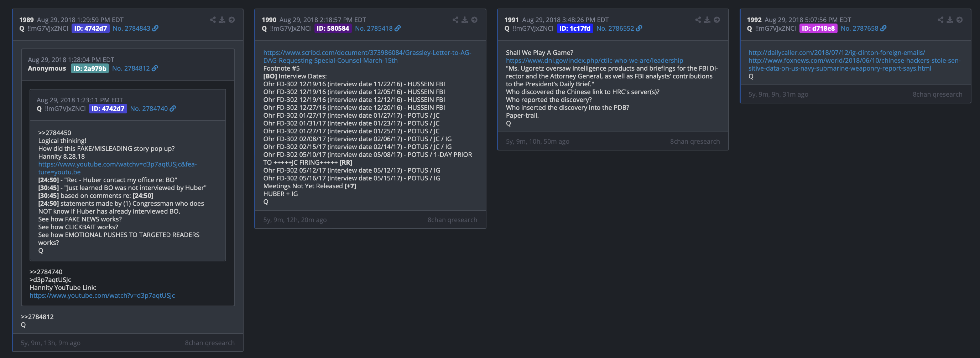
Task: Click 'Paper-trail.' line in post 1991
Action: click(522, 116)
